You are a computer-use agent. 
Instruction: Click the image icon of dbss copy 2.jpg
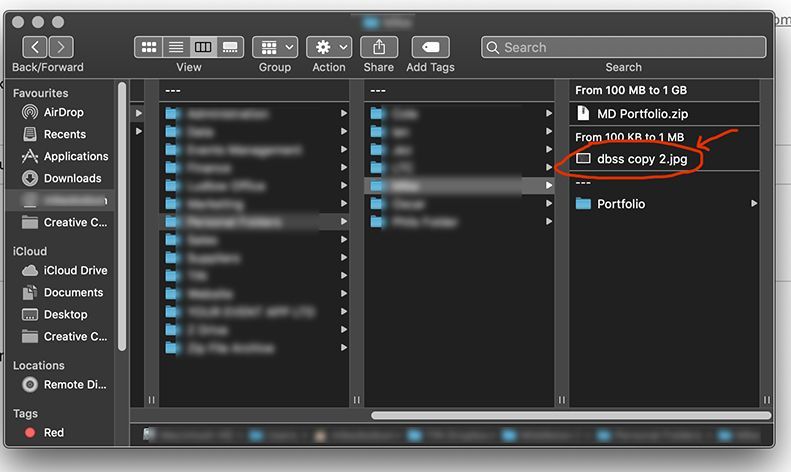583,158
